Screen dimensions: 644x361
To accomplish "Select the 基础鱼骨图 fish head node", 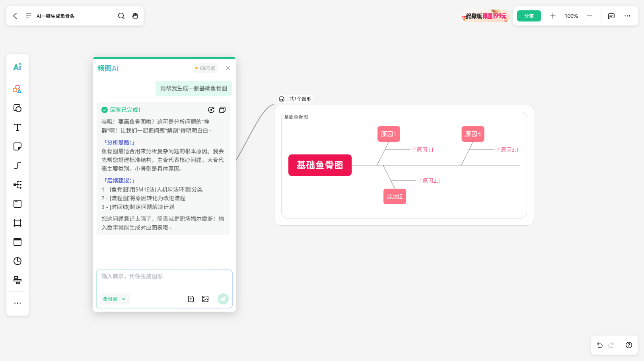I will [320, 165].
